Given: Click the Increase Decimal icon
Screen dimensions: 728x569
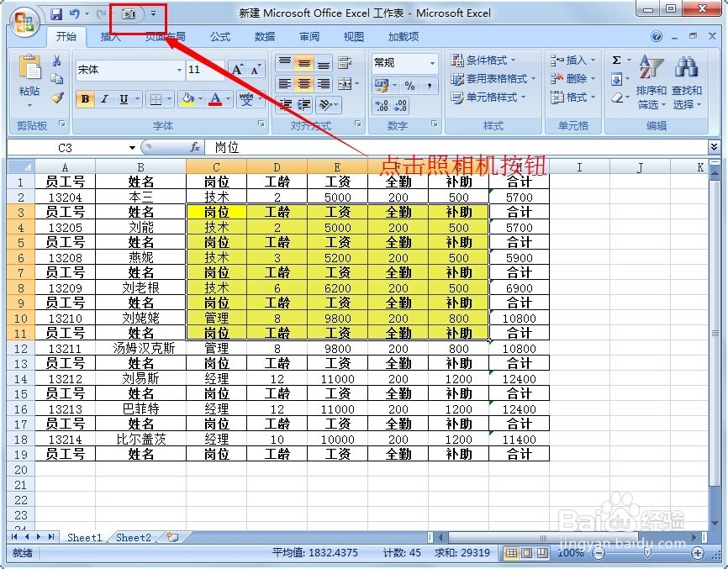Looking at the screenshot, I should click(x=381, y=105).
